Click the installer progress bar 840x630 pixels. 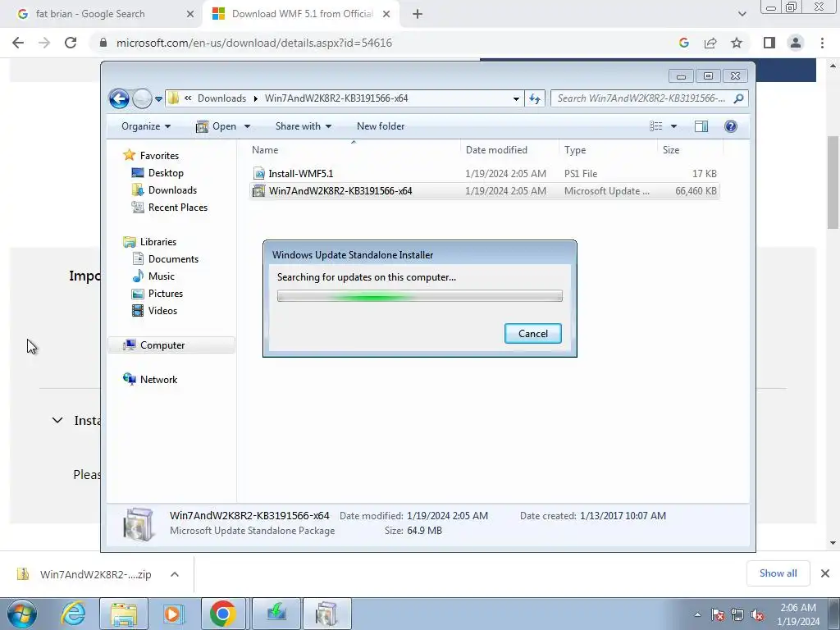point(419,295)
